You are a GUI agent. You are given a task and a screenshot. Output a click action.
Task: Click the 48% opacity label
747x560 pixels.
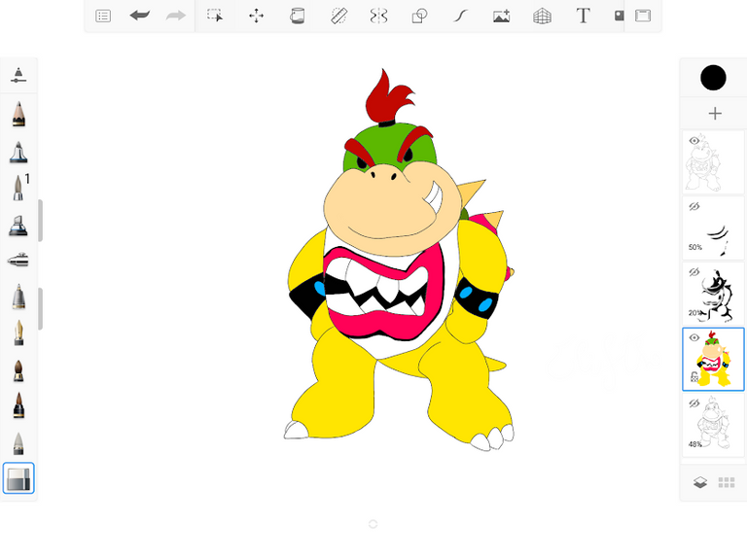coord(695,444)
